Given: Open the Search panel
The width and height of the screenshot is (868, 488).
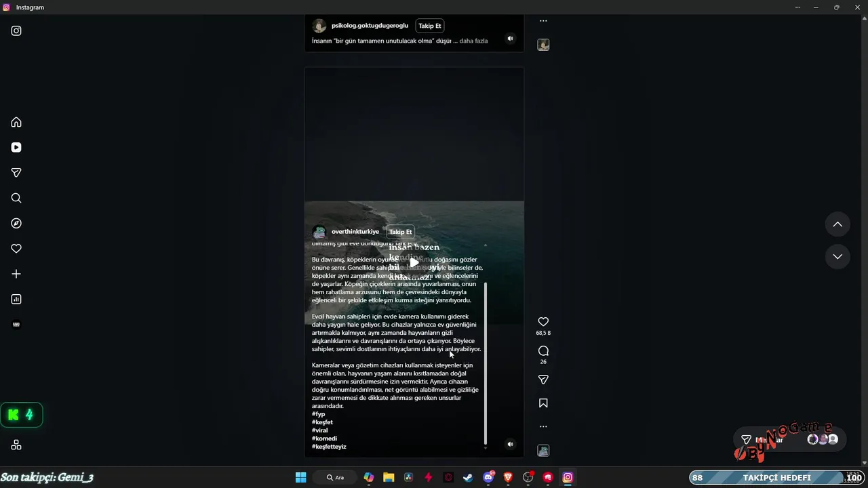Looking at the screenshot, I should pos(16,198).
